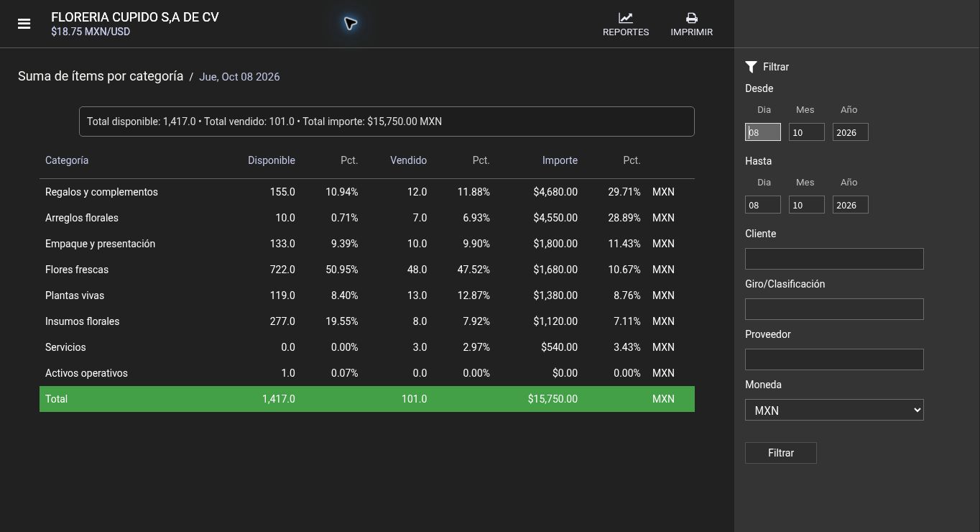Focus the Hasta Mes field
This screenshot has width=980, height=532.
(x=807, y=205)
